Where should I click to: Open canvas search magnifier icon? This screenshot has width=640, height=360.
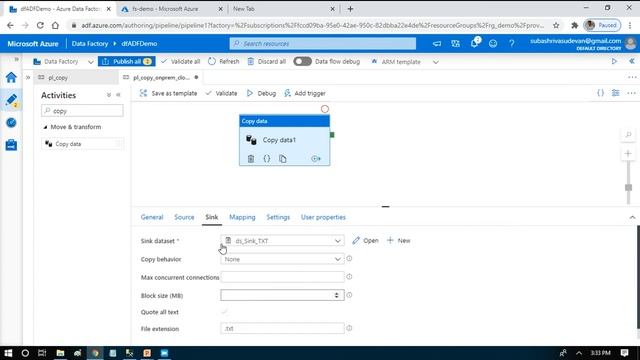click(x=628, y=135)
